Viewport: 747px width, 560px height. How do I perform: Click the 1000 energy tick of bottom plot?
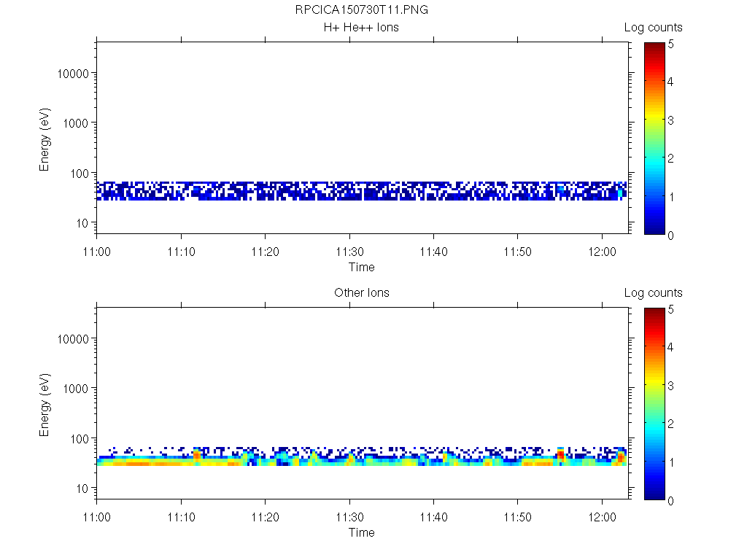click(x=76, y=389)
